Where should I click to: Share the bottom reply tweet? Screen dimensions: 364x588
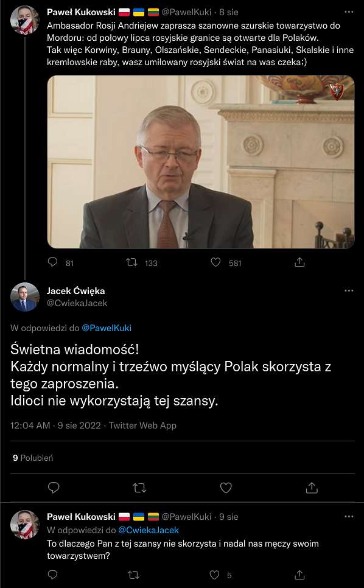[299, 575]
